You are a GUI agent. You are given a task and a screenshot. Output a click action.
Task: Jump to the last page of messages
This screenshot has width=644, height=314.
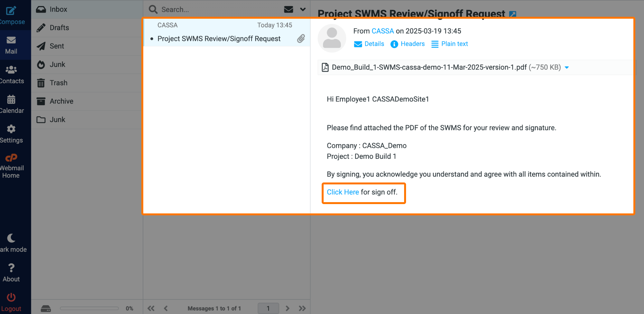click(302, 309)
